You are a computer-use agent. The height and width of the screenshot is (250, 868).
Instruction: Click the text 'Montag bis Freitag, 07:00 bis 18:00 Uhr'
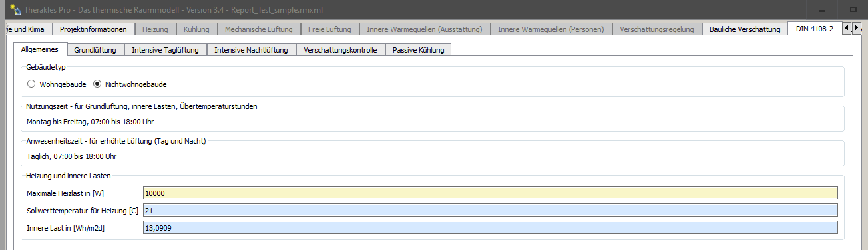coord(91,122)
